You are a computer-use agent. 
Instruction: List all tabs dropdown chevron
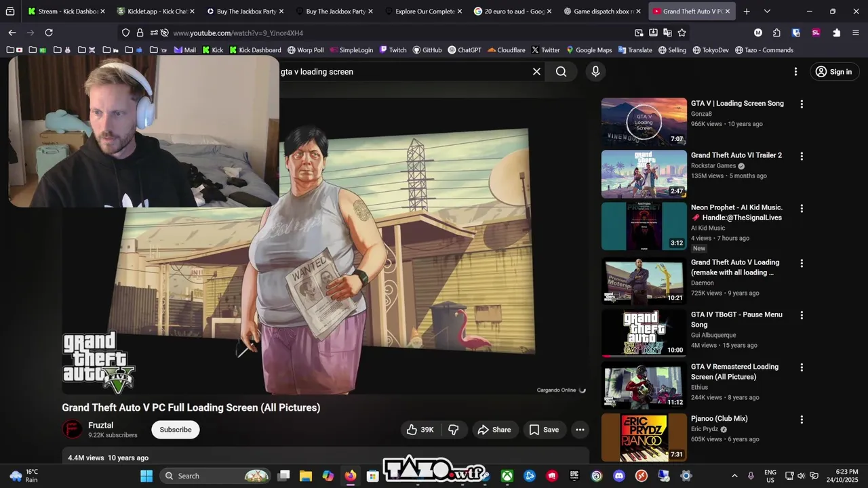coord(767,11)
